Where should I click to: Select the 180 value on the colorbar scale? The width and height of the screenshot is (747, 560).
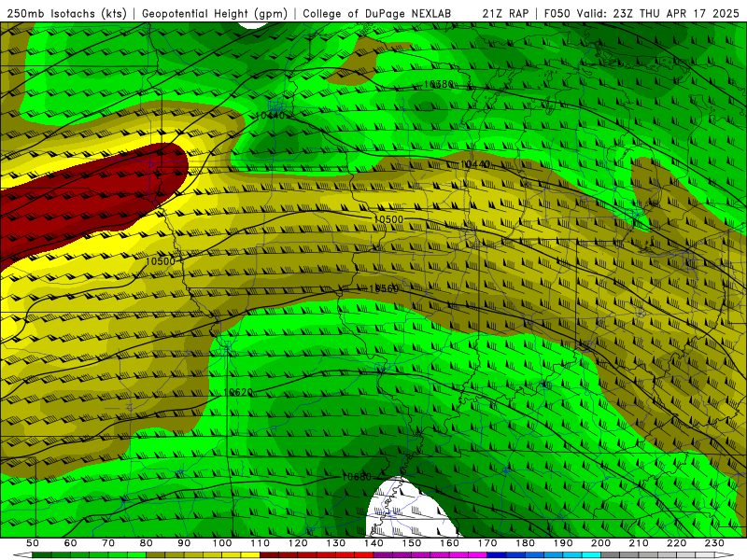(x=526, y=543)
